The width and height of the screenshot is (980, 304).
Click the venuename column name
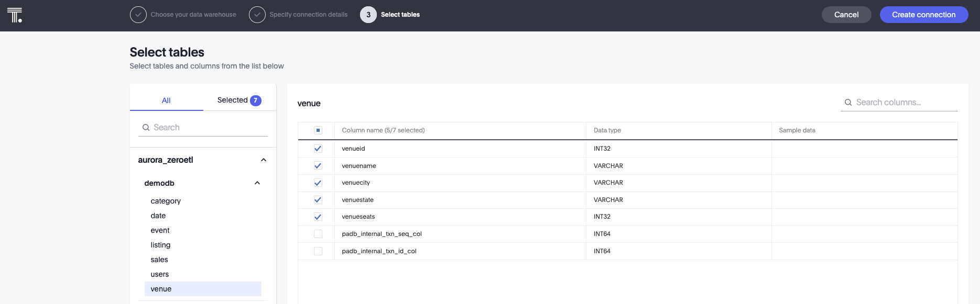pyautogui.click(x=359, y=166)
